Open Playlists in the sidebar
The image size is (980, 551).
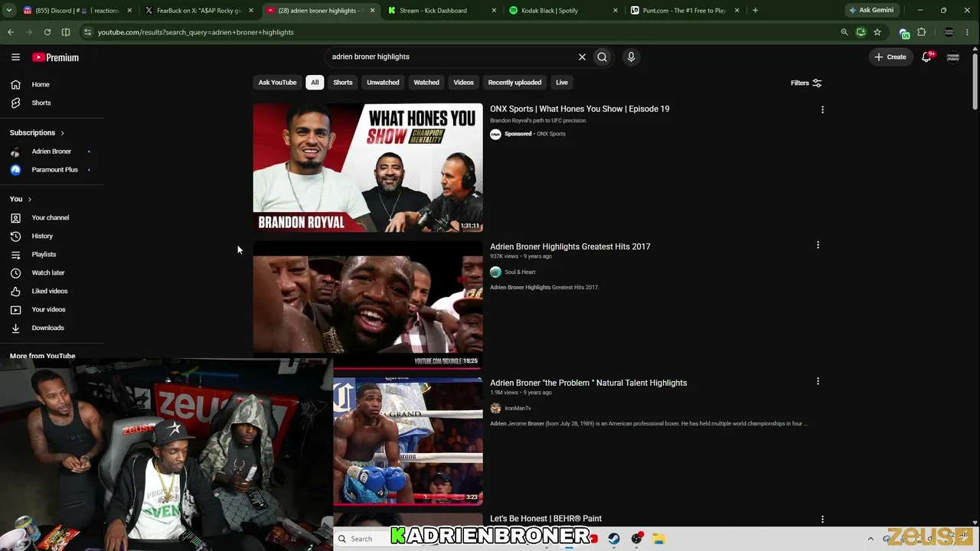[44, 254]
